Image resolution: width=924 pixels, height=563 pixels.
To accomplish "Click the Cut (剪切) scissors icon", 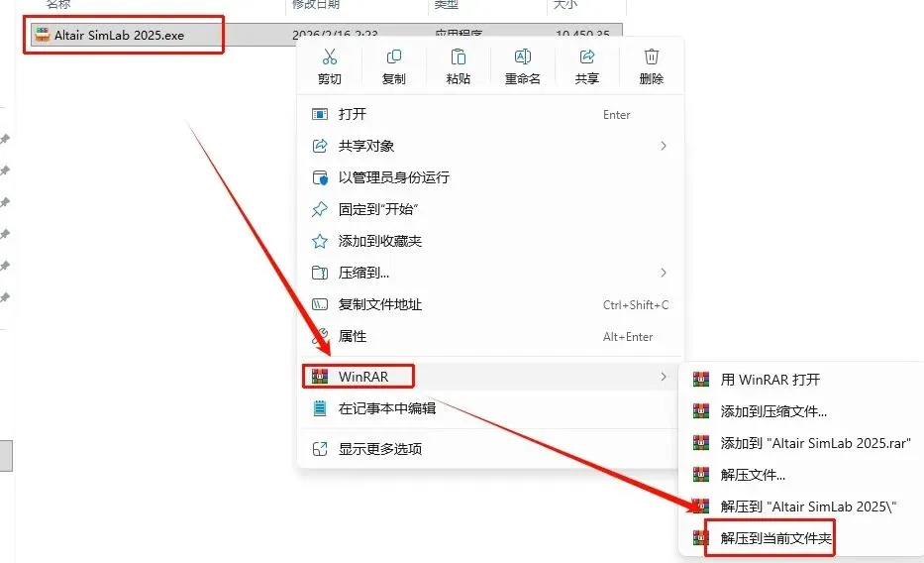I will (x=330, y=57).
